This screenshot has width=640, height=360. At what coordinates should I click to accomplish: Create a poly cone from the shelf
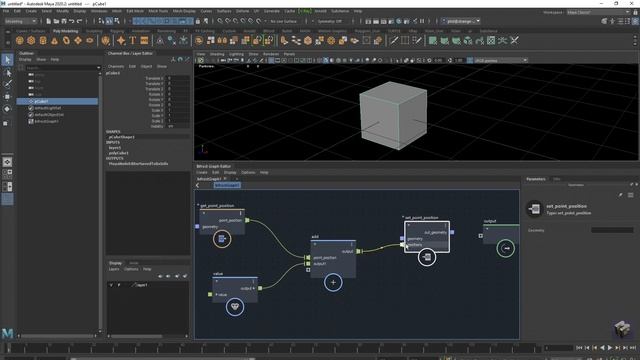click(54, 40)
